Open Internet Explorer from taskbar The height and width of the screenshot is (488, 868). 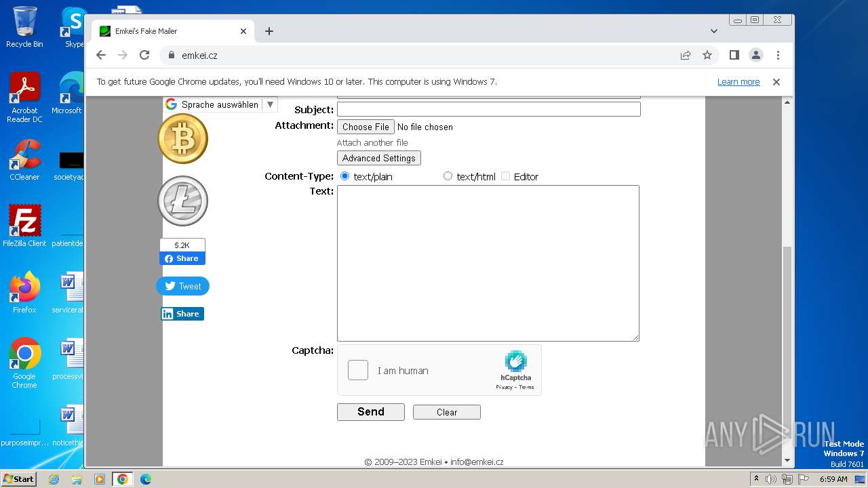(54, 479)
